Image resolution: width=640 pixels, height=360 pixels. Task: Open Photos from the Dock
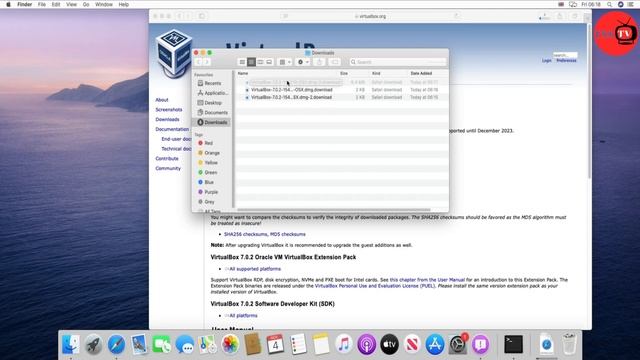point(230,344)
